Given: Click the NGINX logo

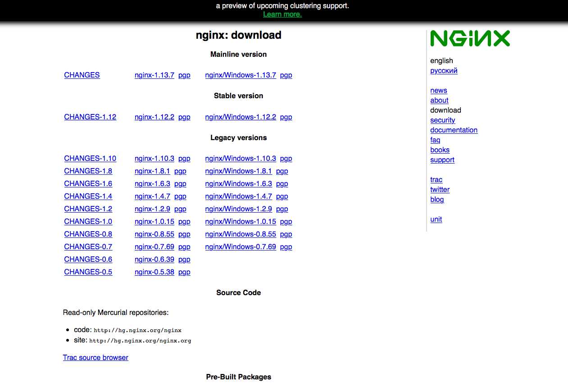Looking at the screenshot, I should tap(470, 38).
